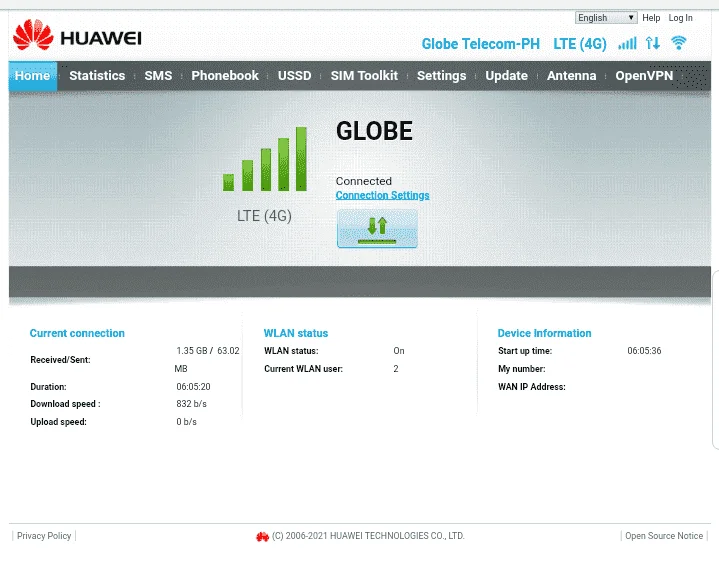Switch to the Phonebook tab
The image size is (719, 586).
pyautogui.click(x=225, y=76)
